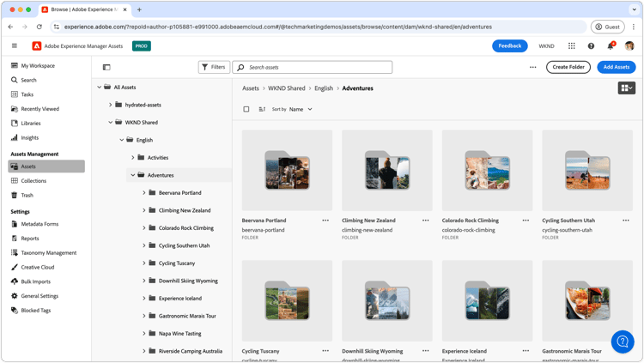Click the help question mark icon

pos(591,46)
